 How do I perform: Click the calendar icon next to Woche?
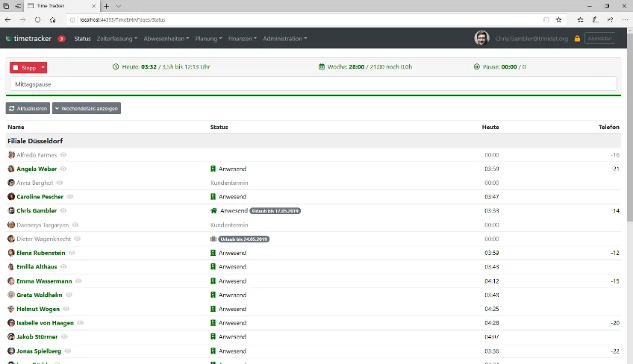click(322, 66)
